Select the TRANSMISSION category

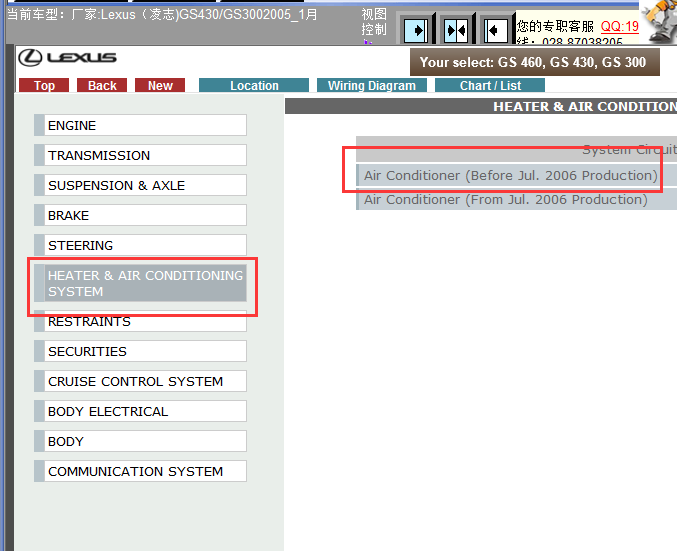click(x=140, y=155)
